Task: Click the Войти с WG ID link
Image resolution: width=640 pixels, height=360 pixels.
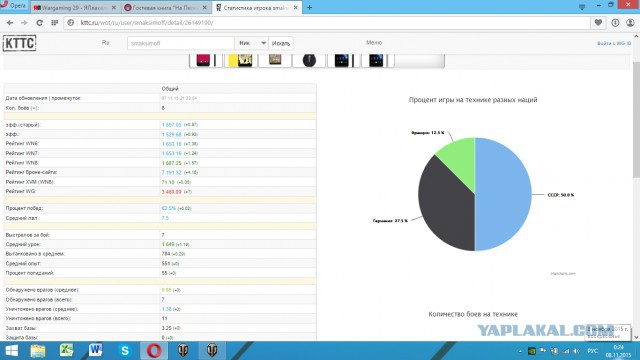Action: (x=614, y=43)
